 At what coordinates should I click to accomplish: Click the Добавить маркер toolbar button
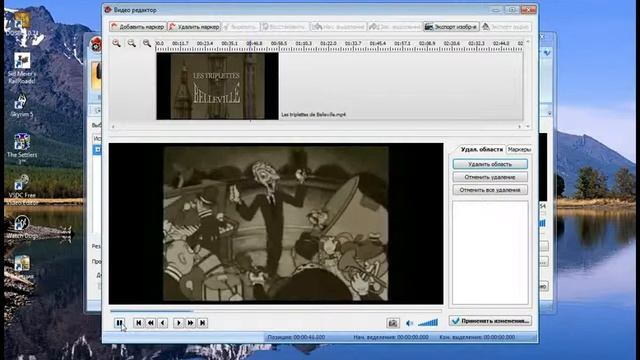[x=138, y=27]
